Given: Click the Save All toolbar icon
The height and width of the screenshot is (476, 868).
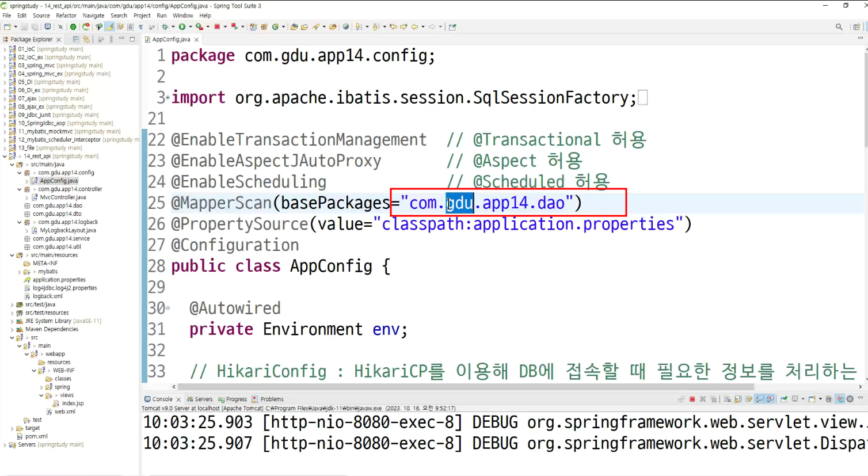Looking at the screenshot, I should 35,26.
